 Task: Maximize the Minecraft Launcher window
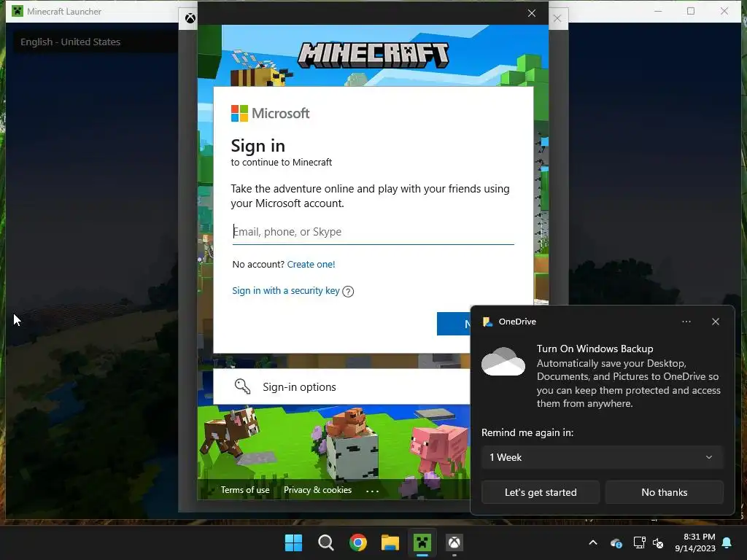[691, 11]
